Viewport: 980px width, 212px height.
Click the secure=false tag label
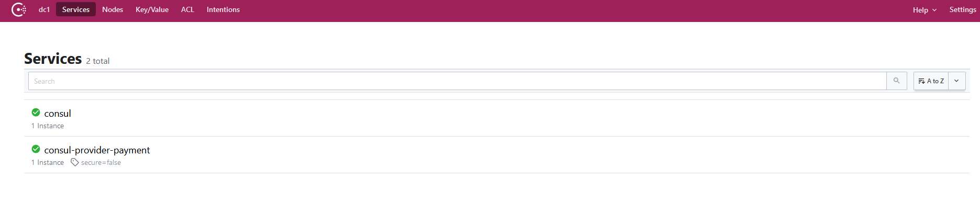pyautogui.click(x=101, y=162)
